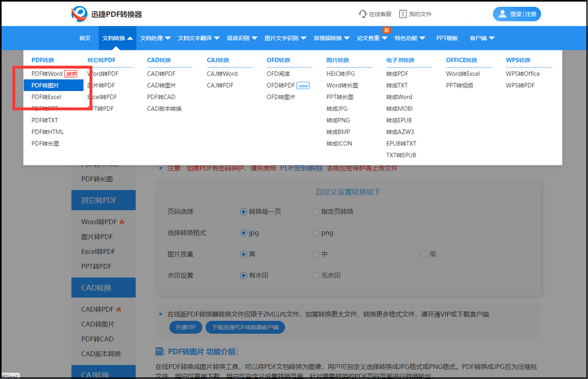Choose WPS转PDF under WPS转换
The height and width of the screenshot is (379, 588).
pos(520,85)
